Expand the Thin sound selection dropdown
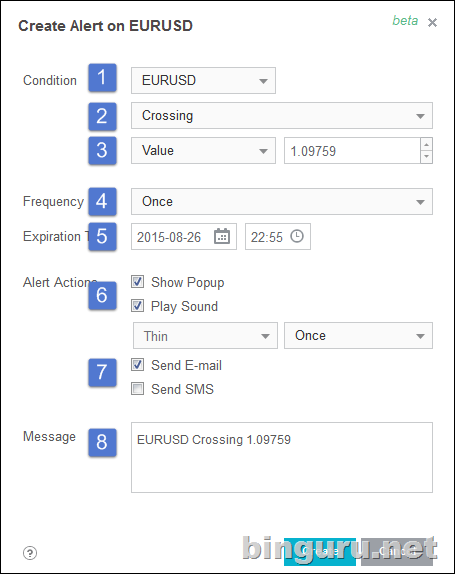 (x=205, y=336)
